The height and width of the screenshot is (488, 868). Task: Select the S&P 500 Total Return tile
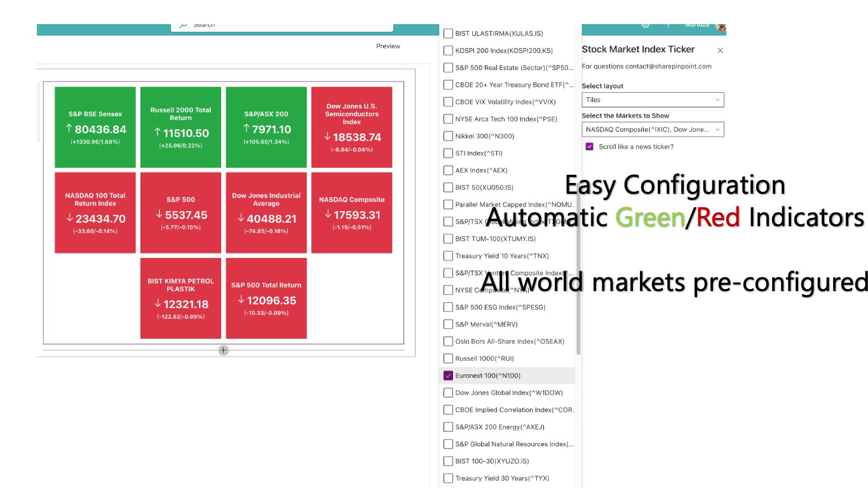point(266,298)
